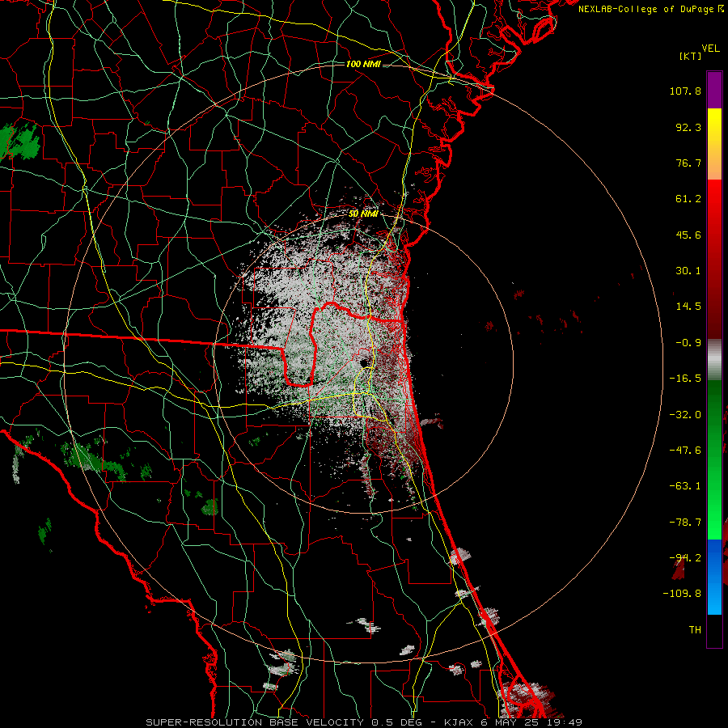Click the 100 NMI range ring label
Image resolution: width=728 pixels, height=728 pixels.
tap(363, 64)
